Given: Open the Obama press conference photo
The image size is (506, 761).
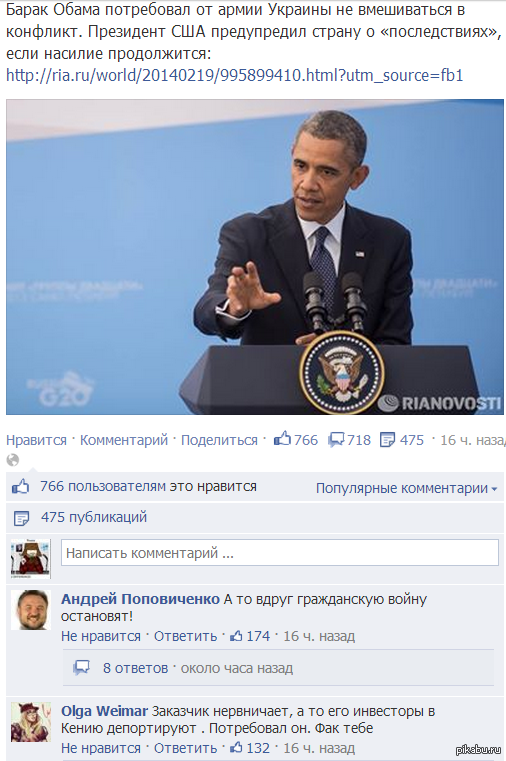Looking at the screenshot, I should 255,257.
